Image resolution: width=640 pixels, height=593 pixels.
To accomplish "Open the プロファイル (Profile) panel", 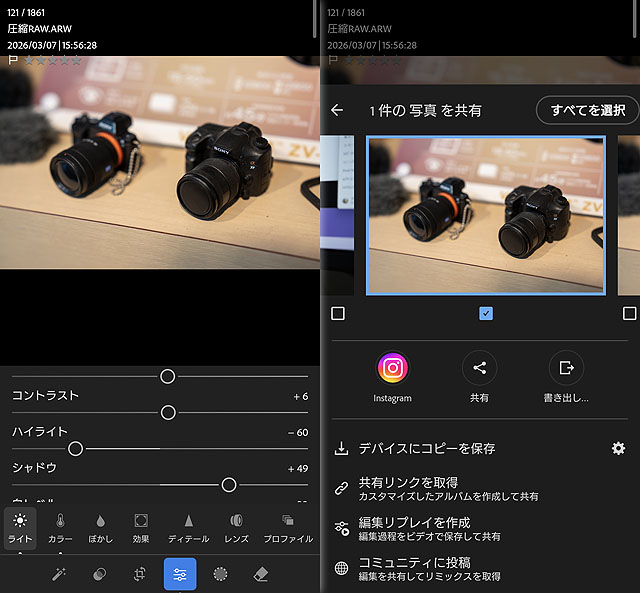I will tap(288, 527).
